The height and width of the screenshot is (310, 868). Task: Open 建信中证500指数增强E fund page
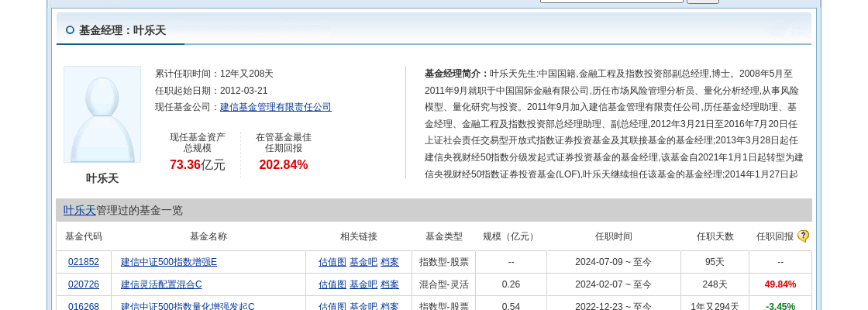(169, 263)
